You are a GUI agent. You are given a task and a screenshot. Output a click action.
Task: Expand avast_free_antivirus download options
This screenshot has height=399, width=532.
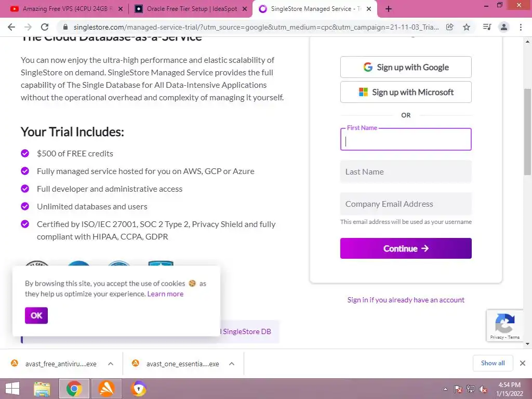click(111, 364)
